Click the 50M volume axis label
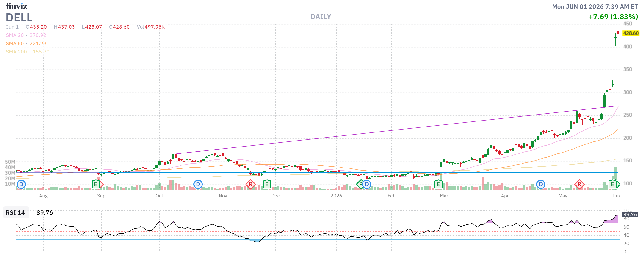This screenshot has width=644, height=259. (x=10, y=162)
